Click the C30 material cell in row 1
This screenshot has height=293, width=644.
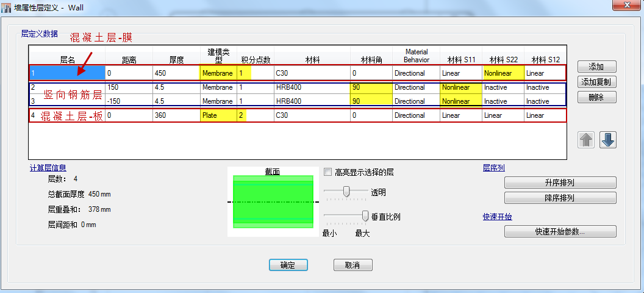coord(312,73)
